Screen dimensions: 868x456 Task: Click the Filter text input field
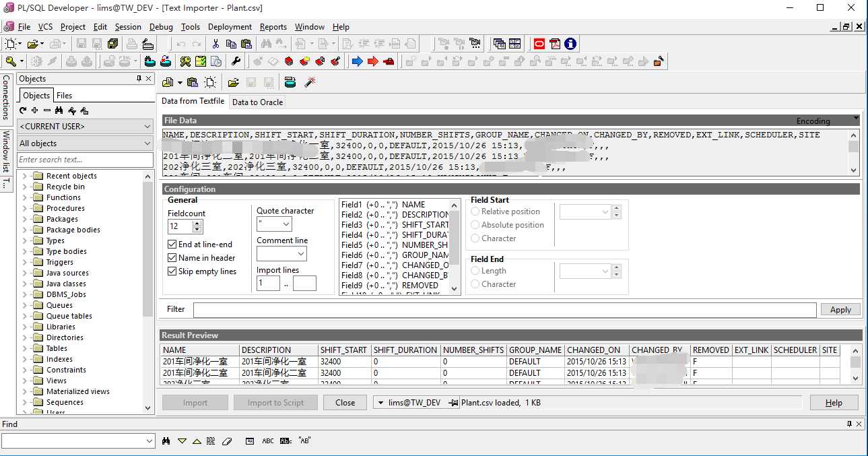504,310
